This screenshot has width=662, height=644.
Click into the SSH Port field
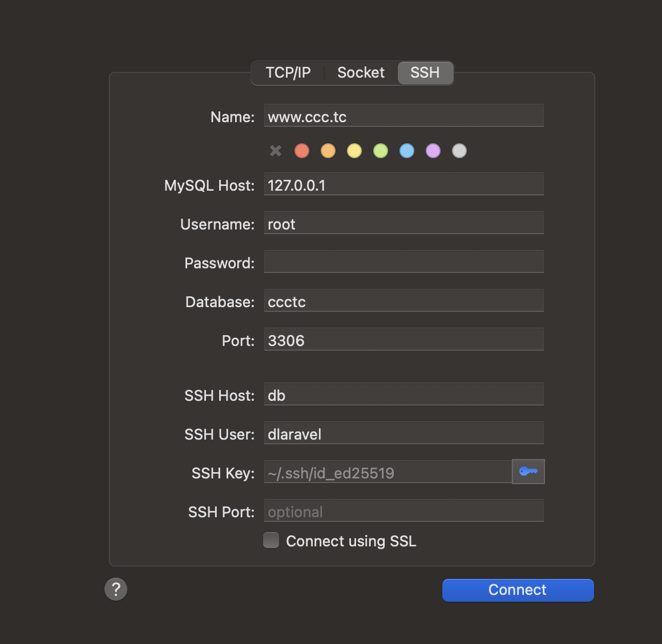(403, 511)
